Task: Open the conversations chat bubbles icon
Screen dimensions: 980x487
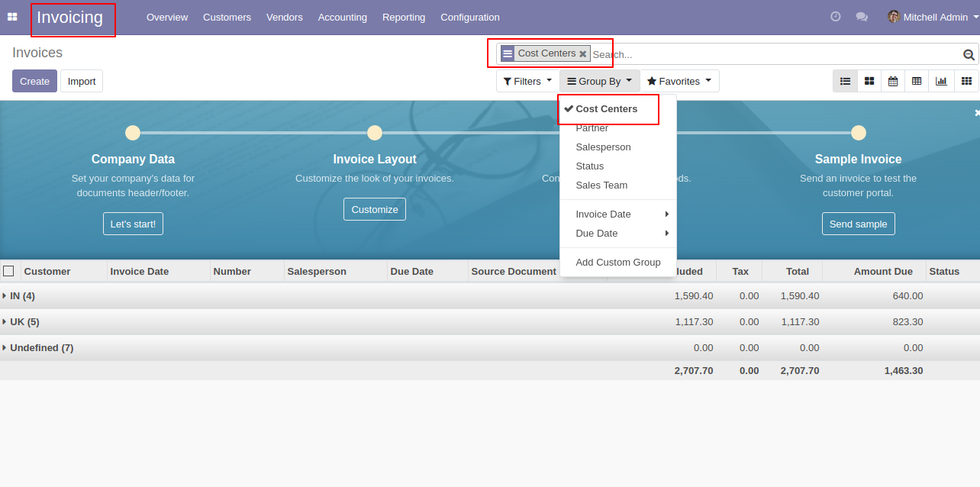Action: (862, 17)
